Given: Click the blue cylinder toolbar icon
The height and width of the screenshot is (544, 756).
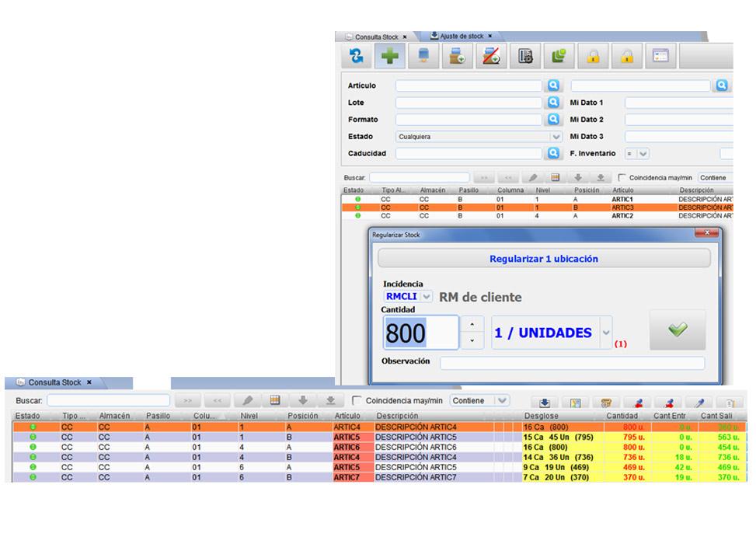Looking at the screenshot, I should (x=423, y=56).
